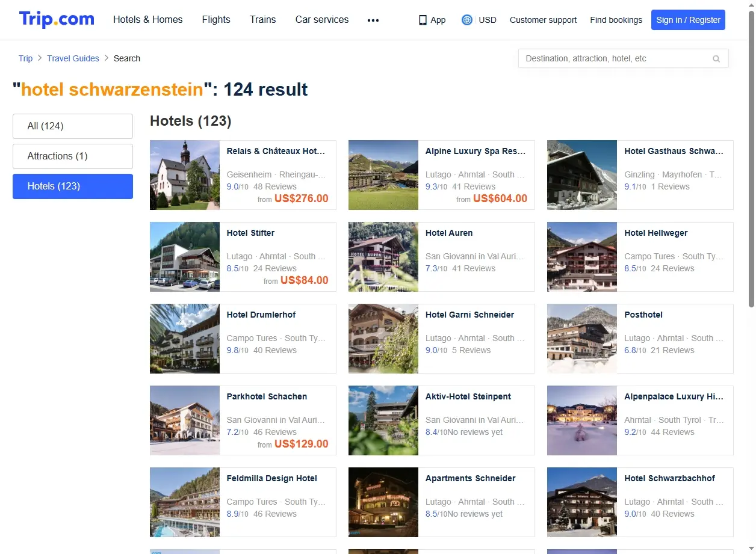Viewport: 756px width, 554px height.
Task: Click Hotel Drumlerhof title
Action: [261, 315]
